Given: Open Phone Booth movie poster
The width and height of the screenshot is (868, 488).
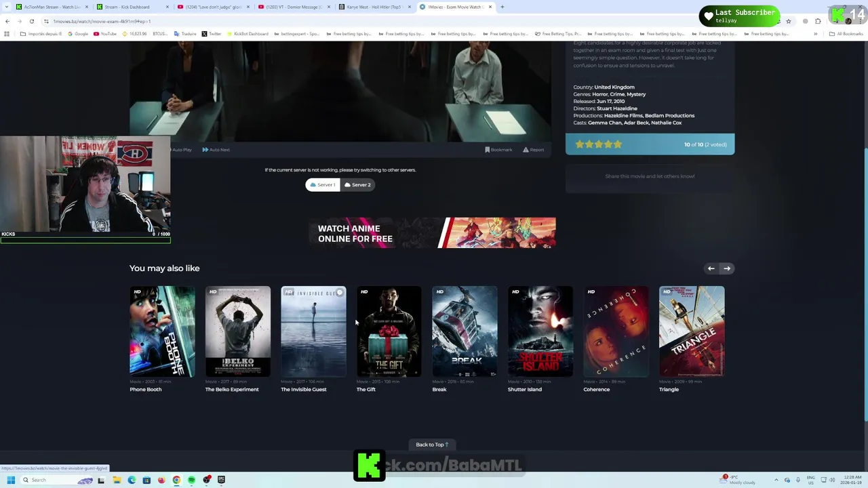Looking at the screenshot, I should 162,331.
